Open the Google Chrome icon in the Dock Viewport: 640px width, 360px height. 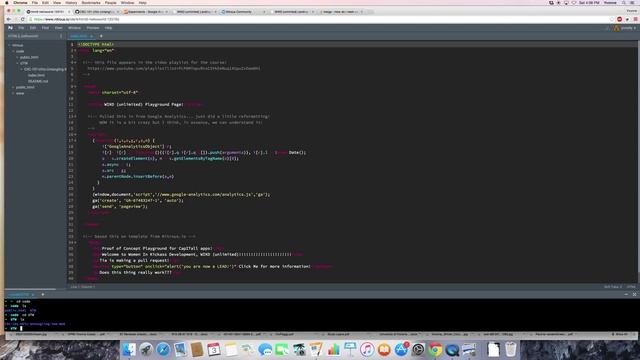435,350
